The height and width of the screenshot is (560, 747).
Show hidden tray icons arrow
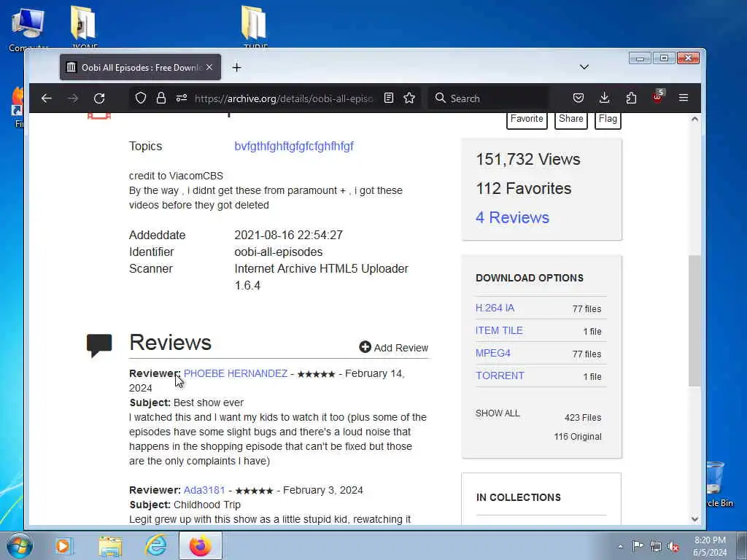[620, 547]
